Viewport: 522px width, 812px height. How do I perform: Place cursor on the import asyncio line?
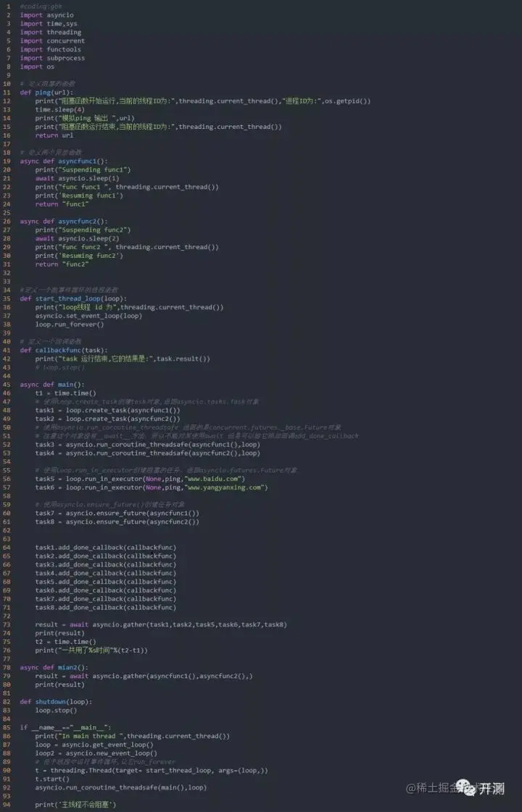46,15
